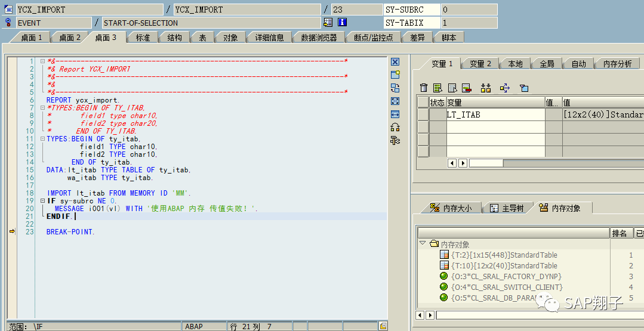Open the 标准 tab
The image size is (644, 331).
click(143, 38)
